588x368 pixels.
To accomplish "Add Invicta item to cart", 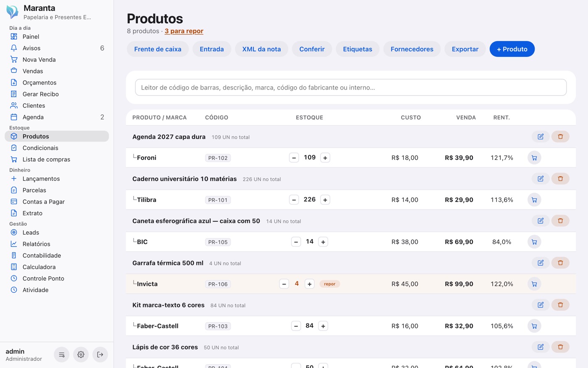I will point(534,284).
